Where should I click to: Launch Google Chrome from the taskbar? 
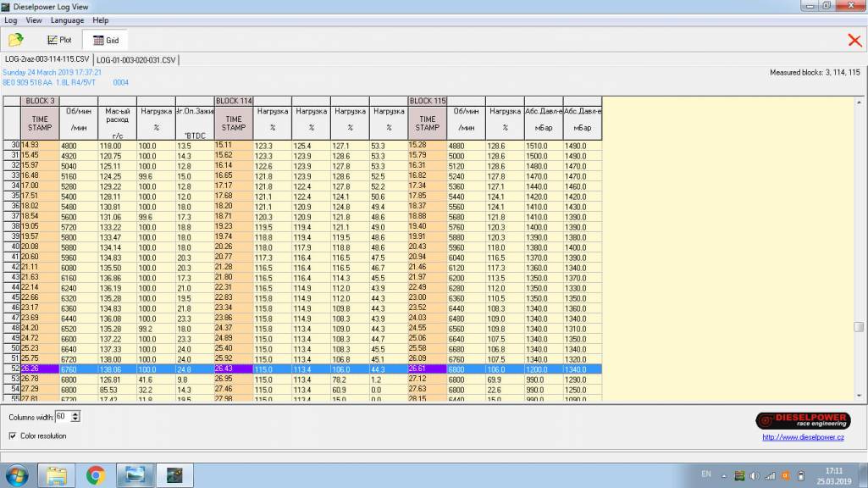[x=95, y=475]
